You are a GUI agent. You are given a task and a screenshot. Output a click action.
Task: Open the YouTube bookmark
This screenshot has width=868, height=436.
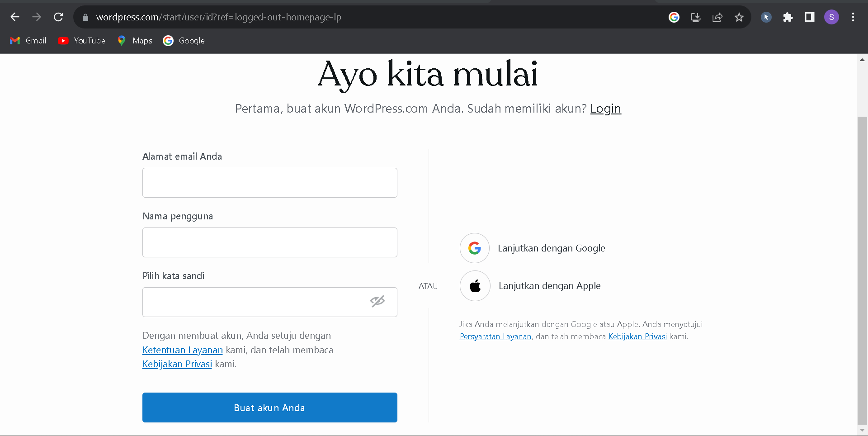82,41
